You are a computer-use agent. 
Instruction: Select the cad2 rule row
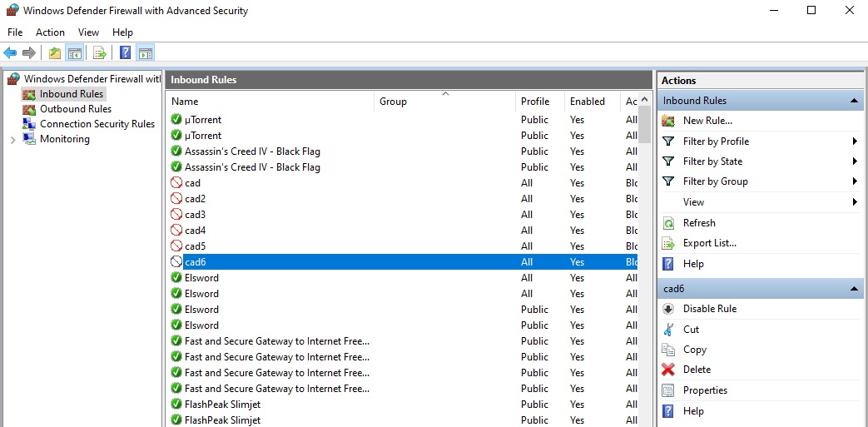(x=402, y=199)
